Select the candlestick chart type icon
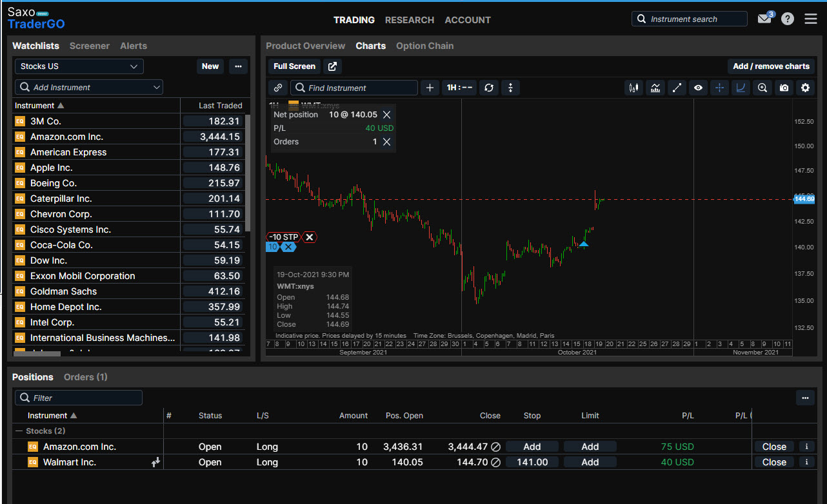The width and height of the screenshot is (827, 504). click(633, 88)
